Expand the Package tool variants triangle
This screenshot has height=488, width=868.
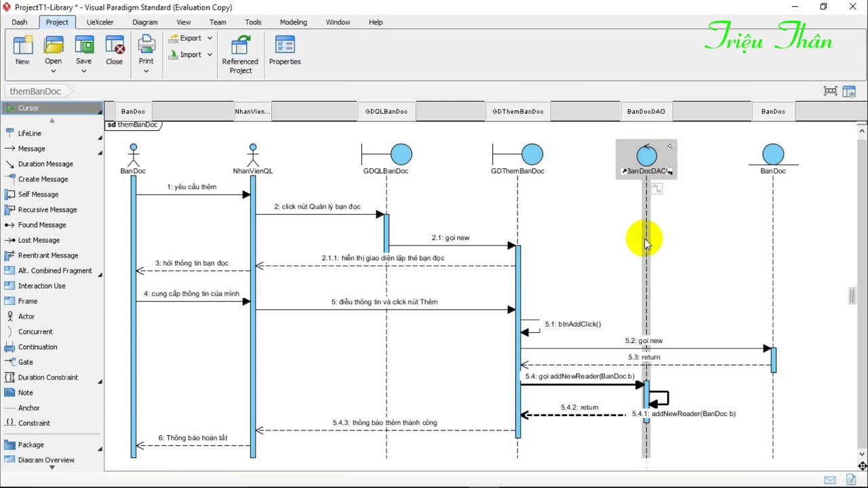click(x=100, y=449)
